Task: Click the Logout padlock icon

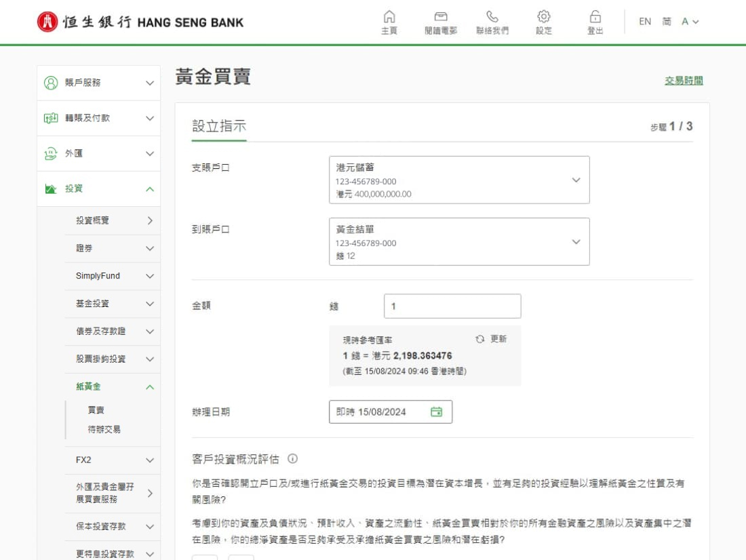Action: click(595, 16)
